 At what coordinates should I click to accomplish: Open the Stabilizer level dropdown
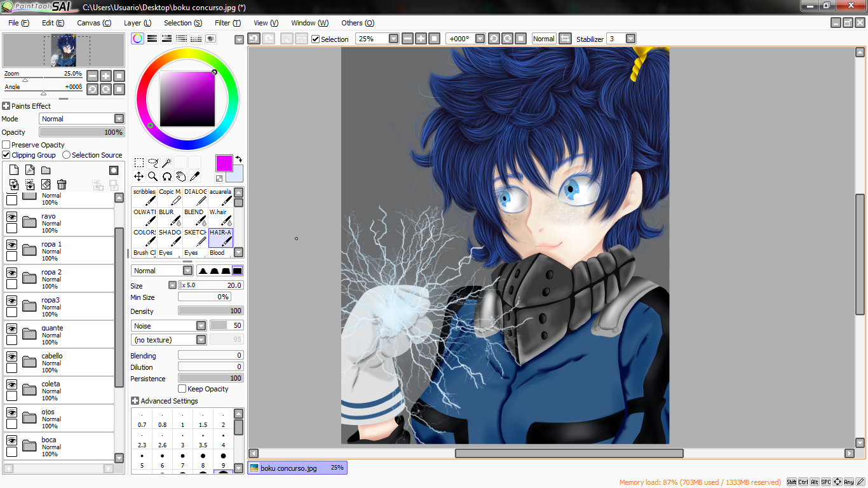630,39
